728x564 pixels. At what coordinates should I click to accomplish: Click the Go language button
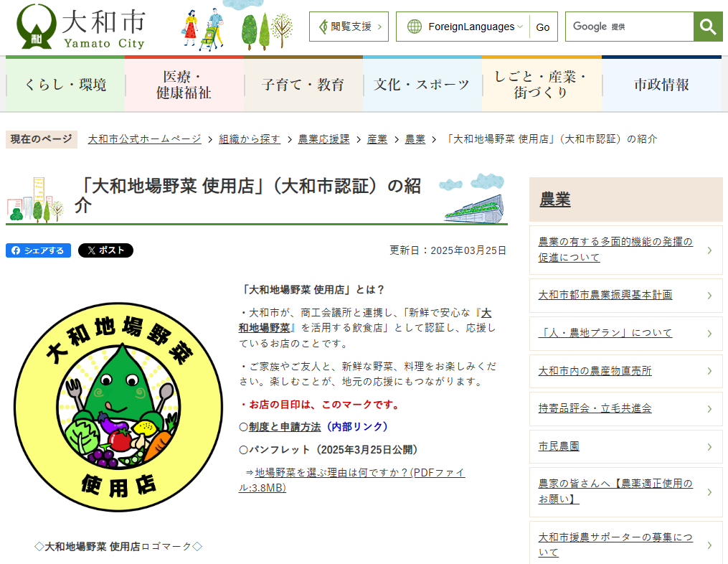coord(543,27)
